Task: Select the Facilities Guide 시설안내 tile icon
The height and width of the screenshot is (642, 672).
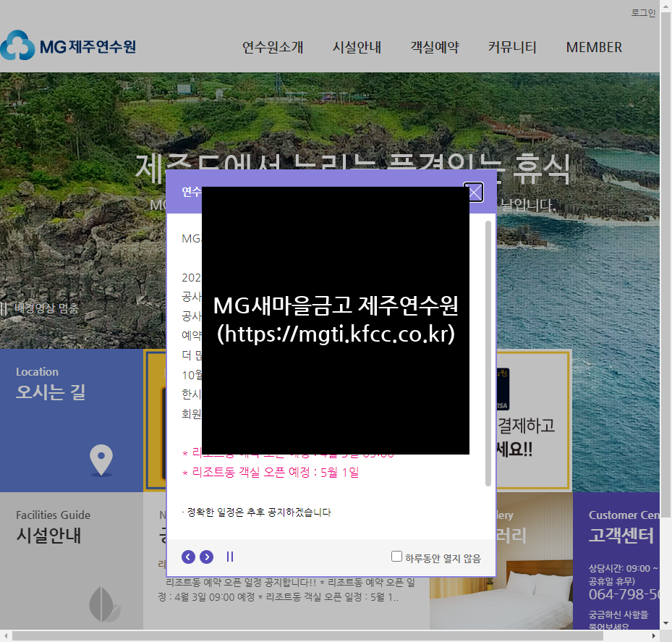Action: (103, 603)
